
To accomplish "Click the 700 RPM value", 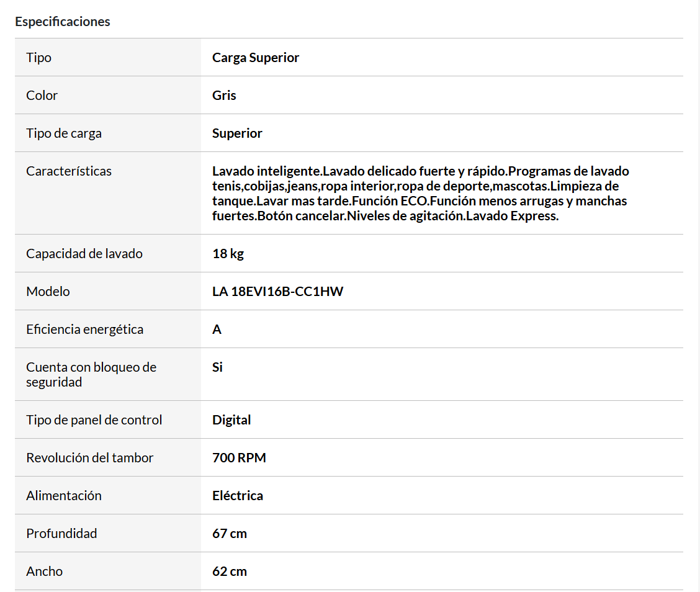I will click(239, 458).
